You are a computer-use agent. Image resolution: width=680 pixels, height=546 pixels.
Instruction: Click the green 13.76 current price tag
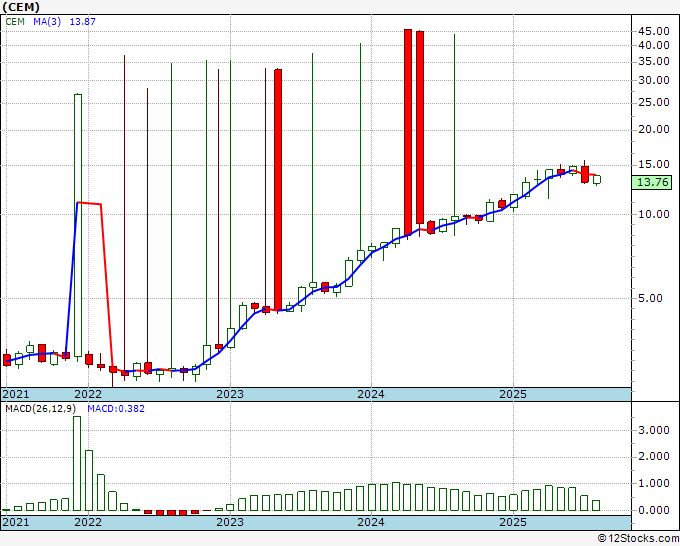coord(651,182)
